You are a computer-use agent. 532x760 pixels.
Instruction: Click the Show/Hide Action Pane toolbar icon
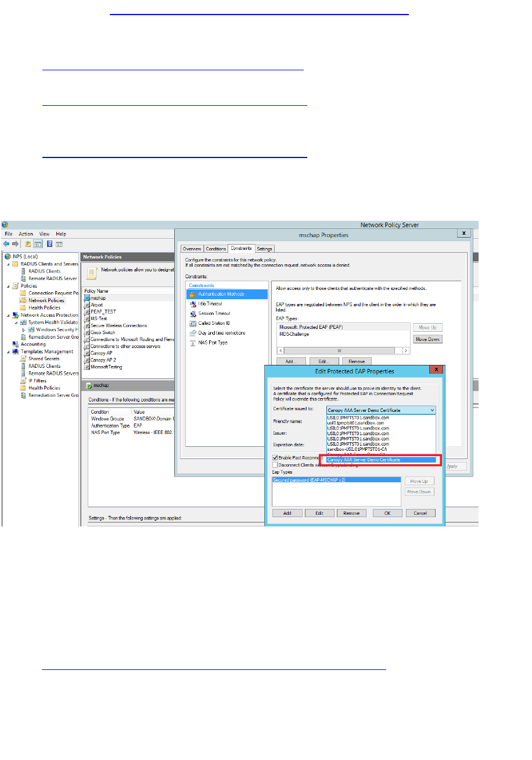59,244
